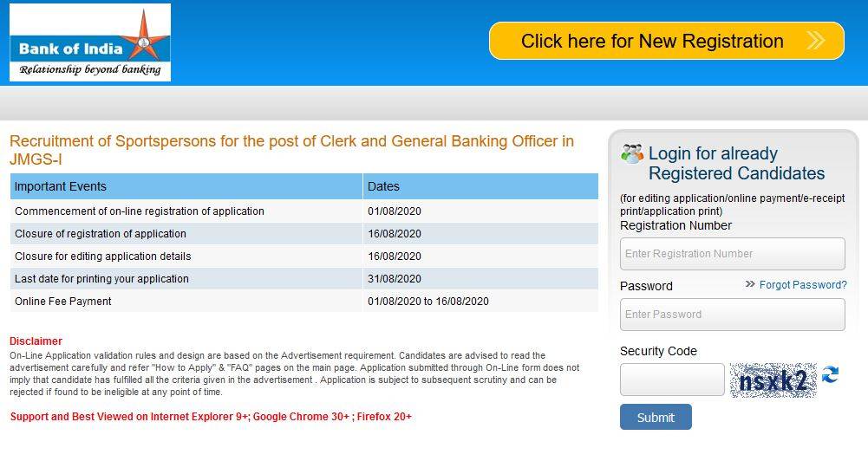Click the Bank of India logo
Image resolution: width=868 pixels, height=461 pixels.
[x=90, y=42]
